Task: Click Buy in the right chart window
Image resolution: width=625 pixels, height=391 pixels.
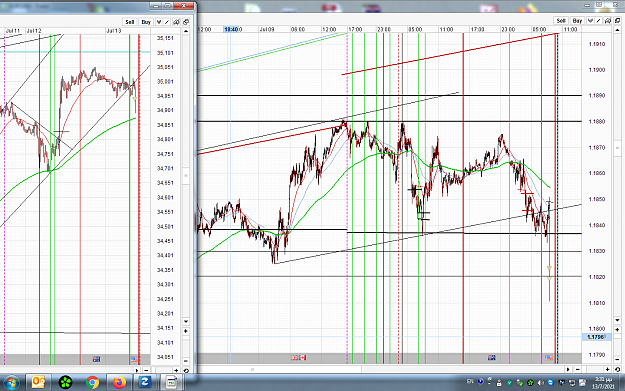Action: [x=577, y=20]
